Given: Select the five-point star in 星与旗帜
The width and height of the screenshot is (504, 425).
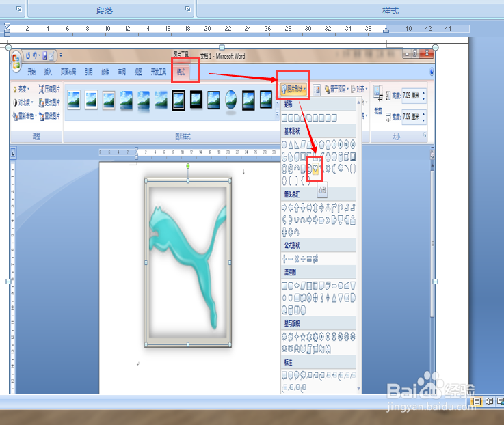Looking at the screenshot, I should click(x=303, y=337).
